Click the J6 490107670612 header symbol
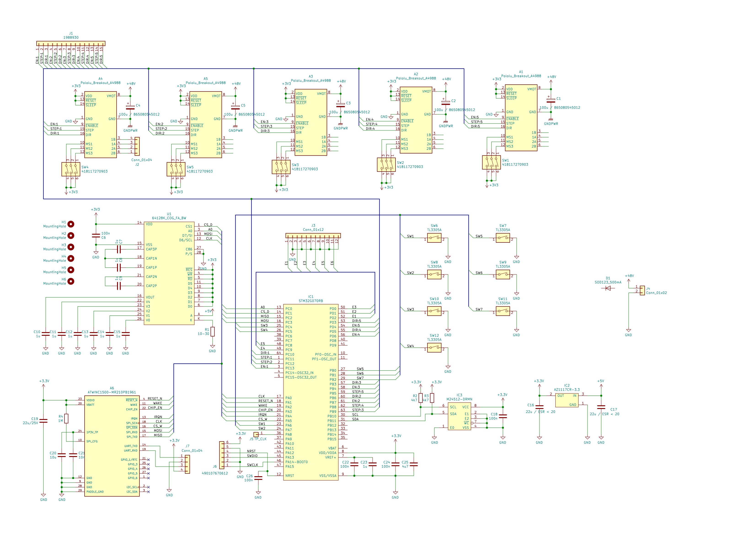This screenshot has width=756, height=535. 222,455
